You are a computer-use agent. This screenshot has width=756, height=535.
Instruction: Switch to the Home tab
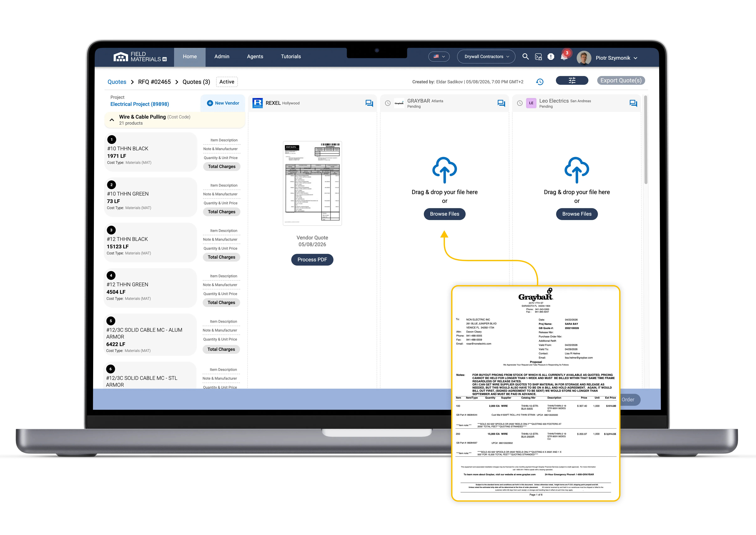coord(190,57)
